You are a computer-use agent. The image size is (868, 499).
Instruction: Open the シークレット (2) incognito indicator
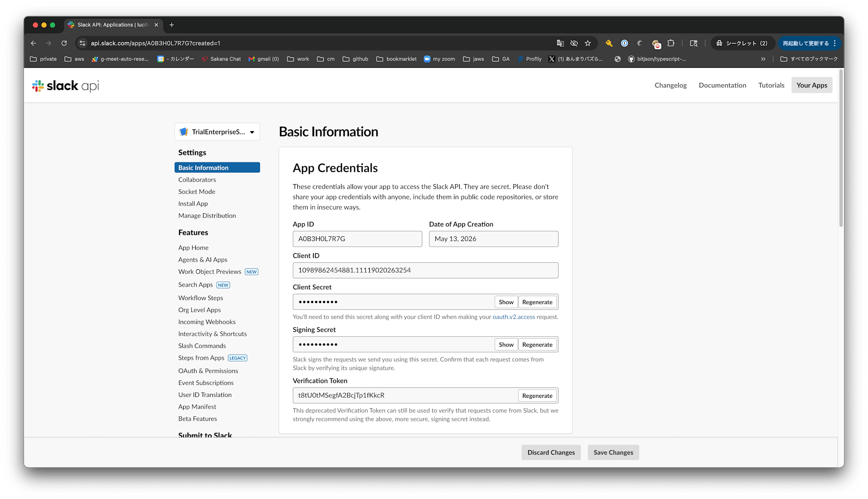click(x=742, y=43)
